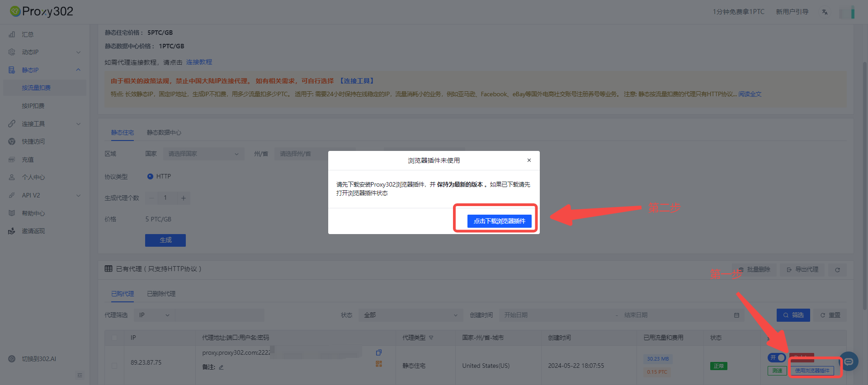
Task: Click the 30.23 MB traffic value
Action: (x=658, y=359)
